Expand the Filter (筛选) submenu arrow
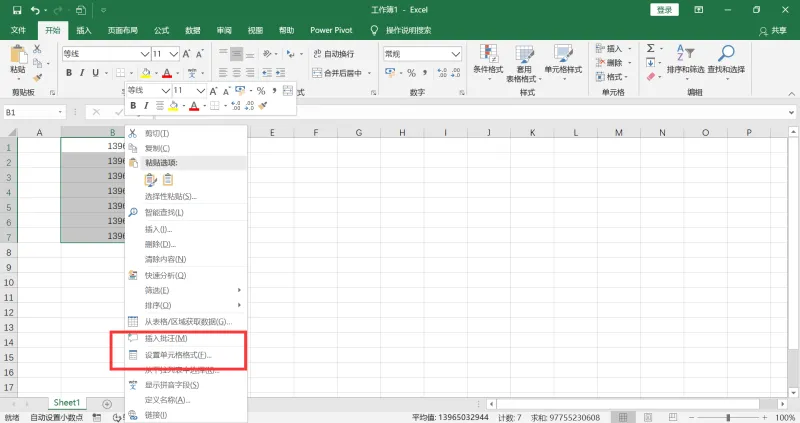Image resolution: width=800 pixels, height=423 pixels. [x=239, y=290]
